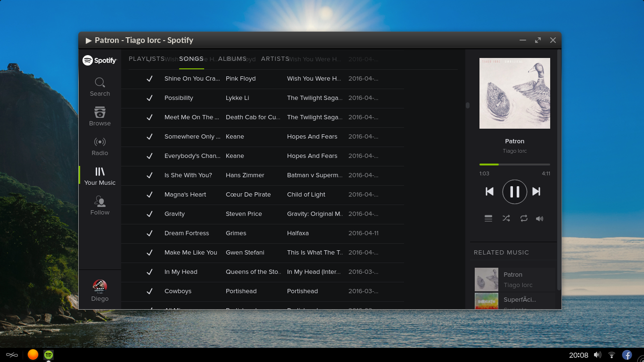Toggle the checkmark for Cowboys
Image resolution: width=644 pixels, height=362 pixels.
[149, 291]
